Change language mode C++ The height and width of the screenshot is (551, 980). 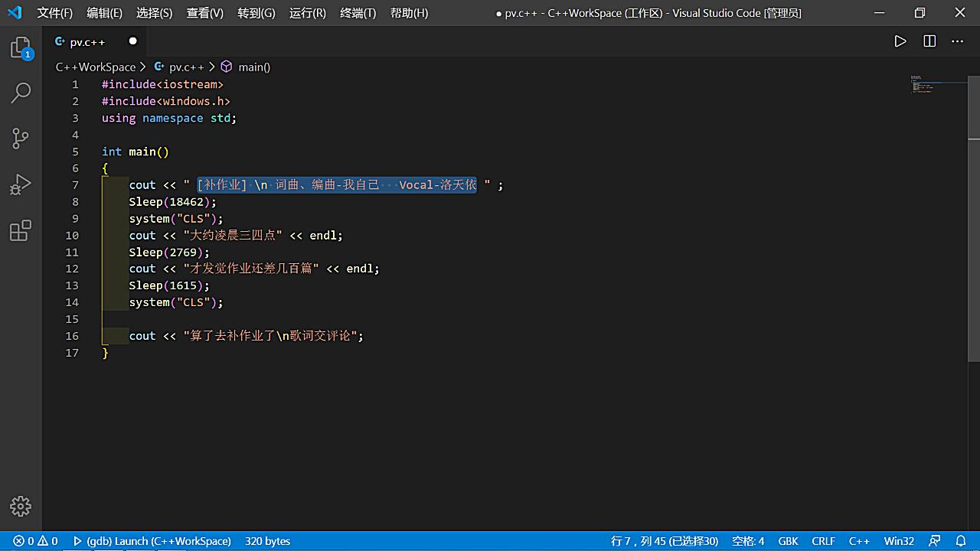(x=859, y=541)
